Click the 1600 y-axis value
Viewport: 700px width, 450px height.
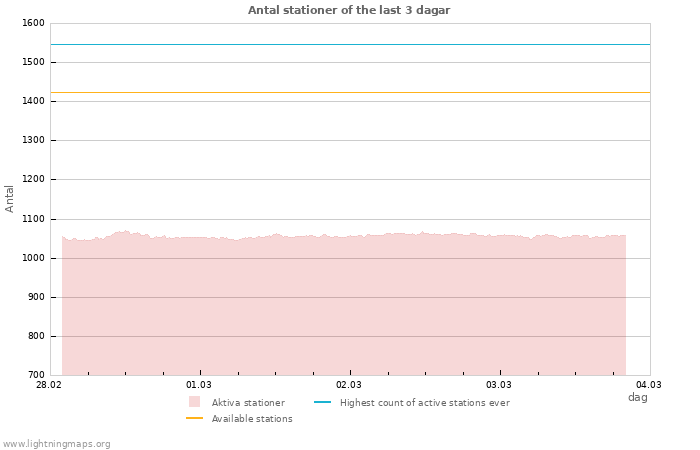33,23
